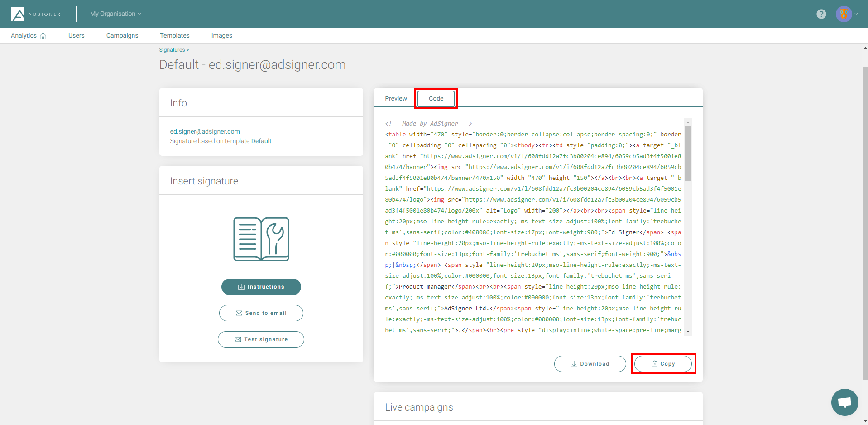Select the Code tab

pos(436,98)
